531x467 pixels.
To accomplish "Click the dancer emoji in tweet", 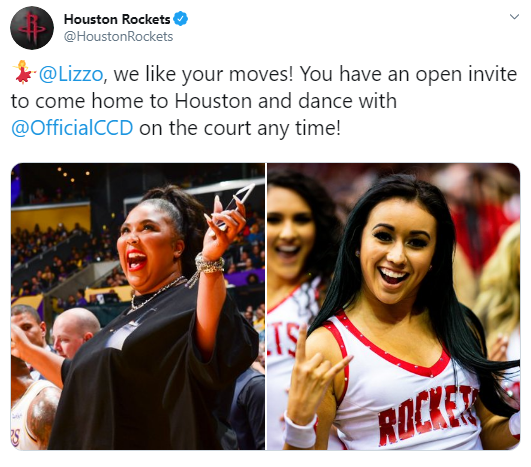I will click(24, 72).
